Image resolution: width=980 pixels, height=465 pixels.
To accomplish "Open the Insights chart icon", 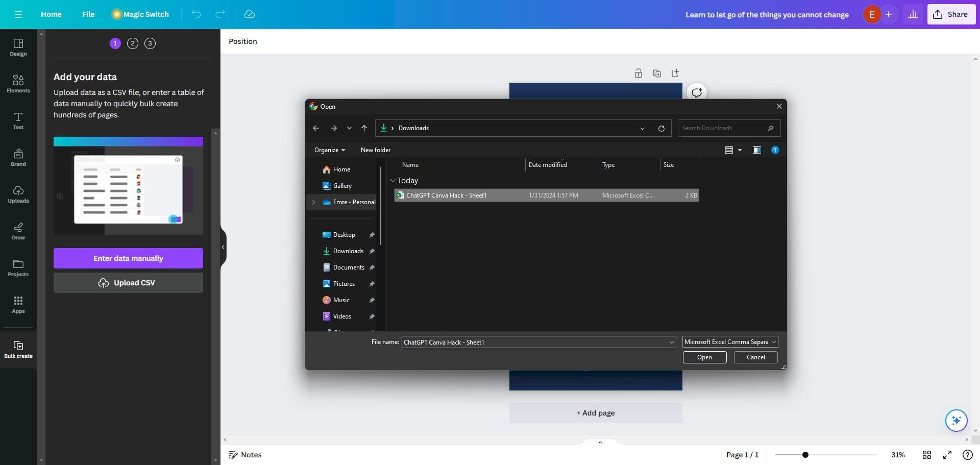I will coord(913,14).
